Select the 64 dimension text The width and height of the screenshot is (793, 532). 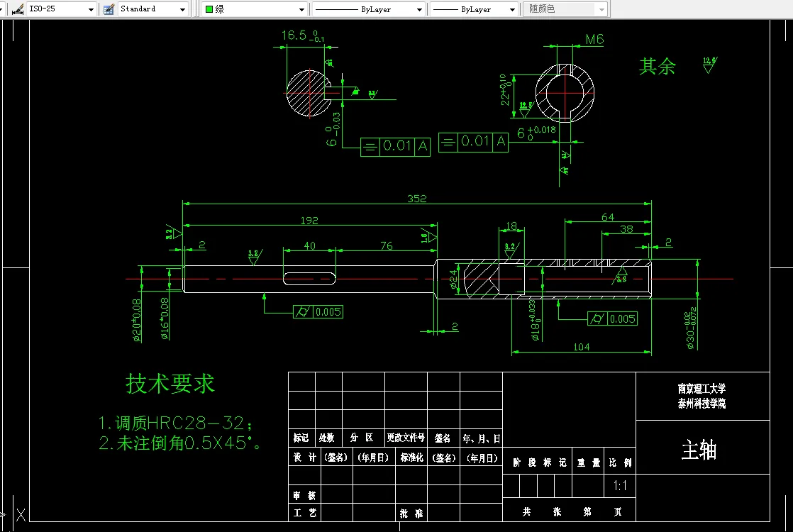point(608,217)
